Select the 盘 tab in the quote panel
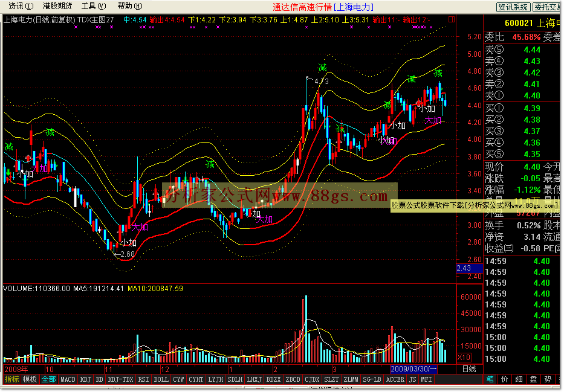Viewport: 564px width, 392px height. click(533, 379)
